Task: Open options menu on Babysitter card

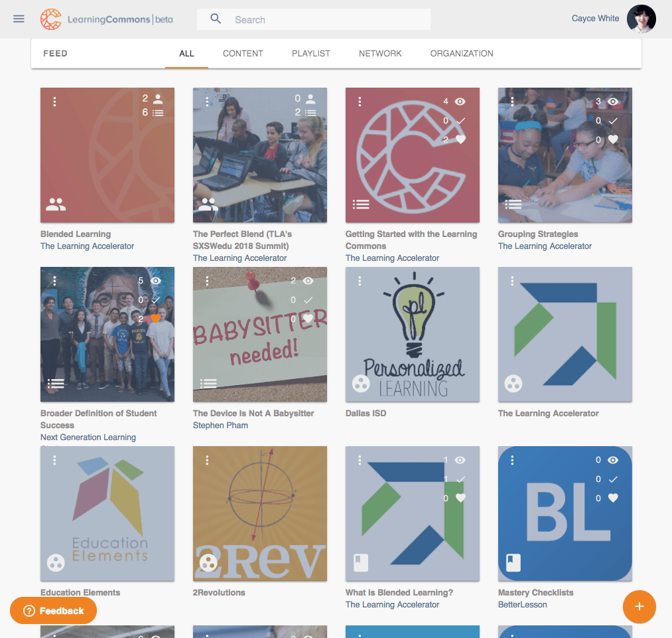Action: point(207,281)
